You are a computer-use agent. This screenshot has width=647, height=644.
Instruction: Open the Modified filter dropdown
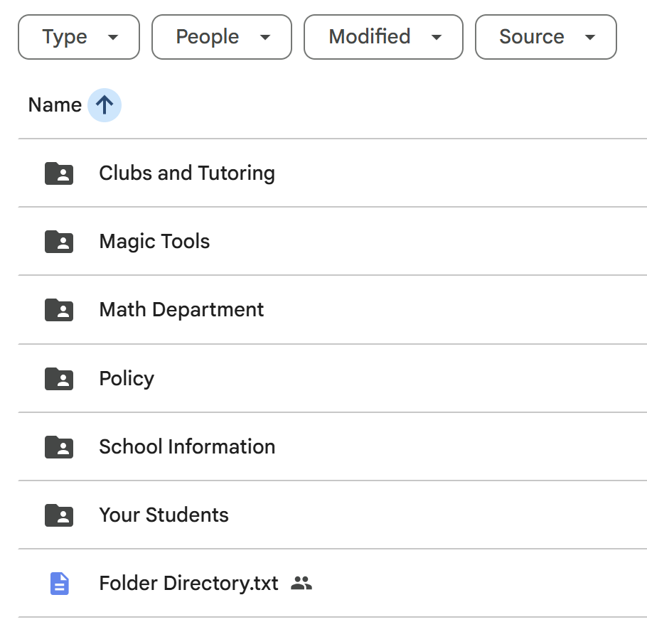383,37
